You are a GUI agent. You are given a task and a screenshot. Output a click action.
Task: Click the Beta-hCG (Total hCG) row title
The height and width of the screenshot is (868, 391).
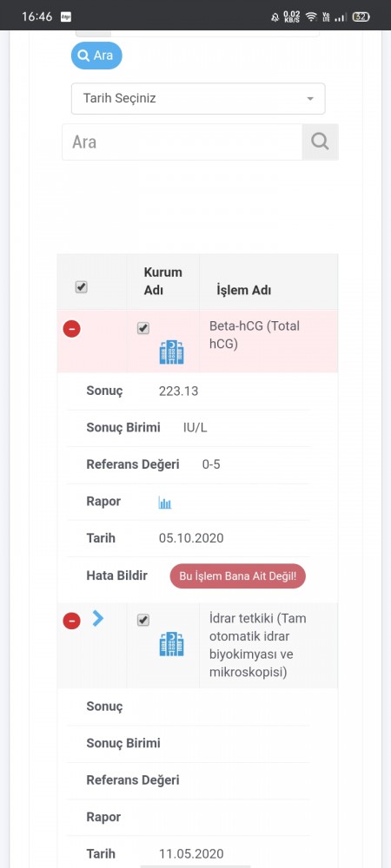(x=255, y=335)
